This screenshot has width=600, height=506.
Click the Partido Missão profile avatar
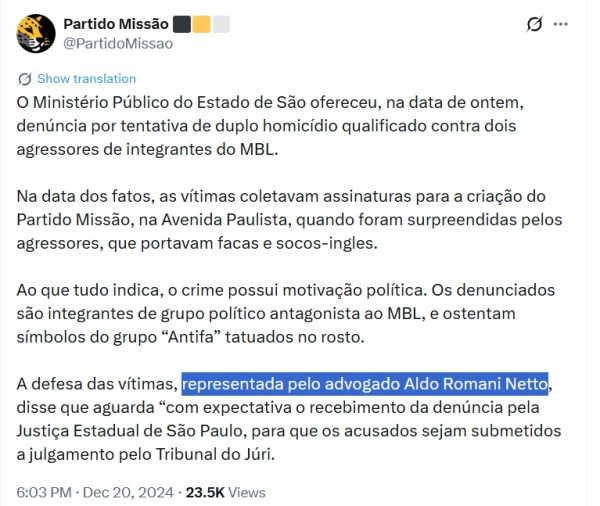[x=36, y=33]
